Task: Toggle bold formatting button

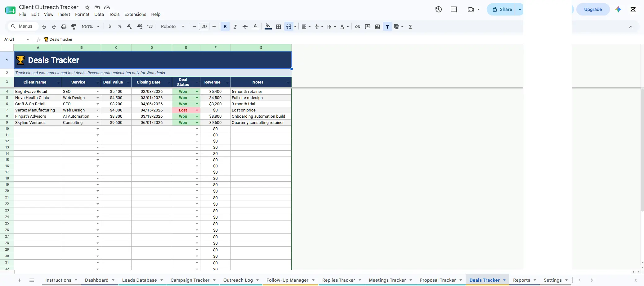Action: pos(225,27)
